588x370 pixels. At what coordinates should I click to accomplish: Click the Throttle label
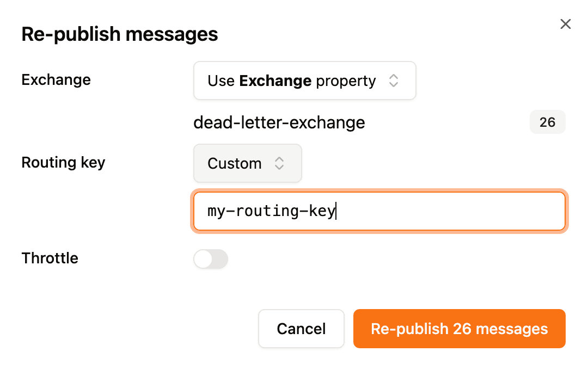coord(50,258)
